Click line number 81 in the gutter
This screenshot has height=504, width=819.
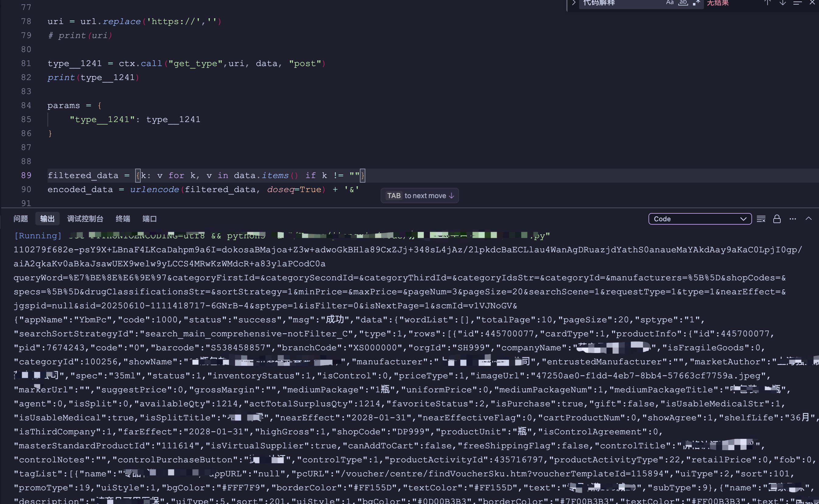[26, 63]
